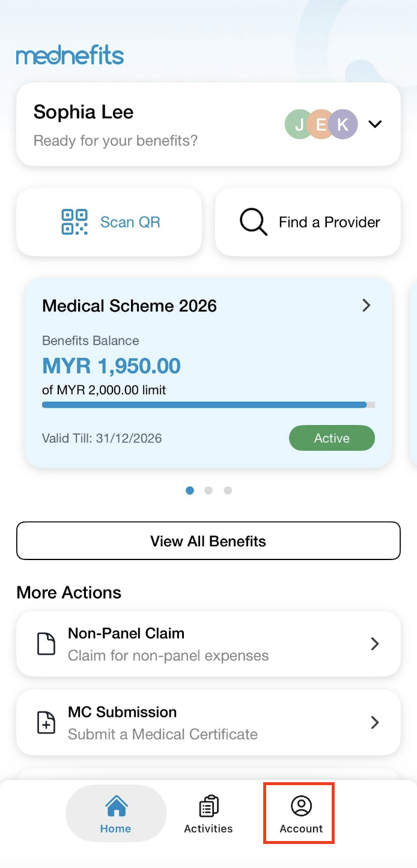The width and height of the screenshot is (417, 868).
Task: Switch to the second benefits card dot
Action: pos(208,490)
